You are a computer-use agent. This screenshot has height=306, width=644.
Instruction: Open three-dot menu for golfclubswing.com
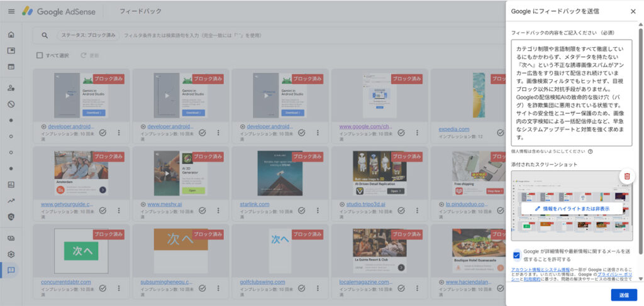(318, 288)
